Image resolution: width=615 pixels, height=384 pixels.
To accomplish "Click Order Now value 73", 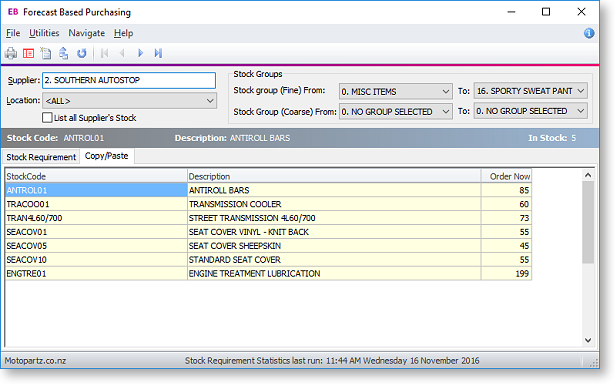I will [x=506, y=218].
